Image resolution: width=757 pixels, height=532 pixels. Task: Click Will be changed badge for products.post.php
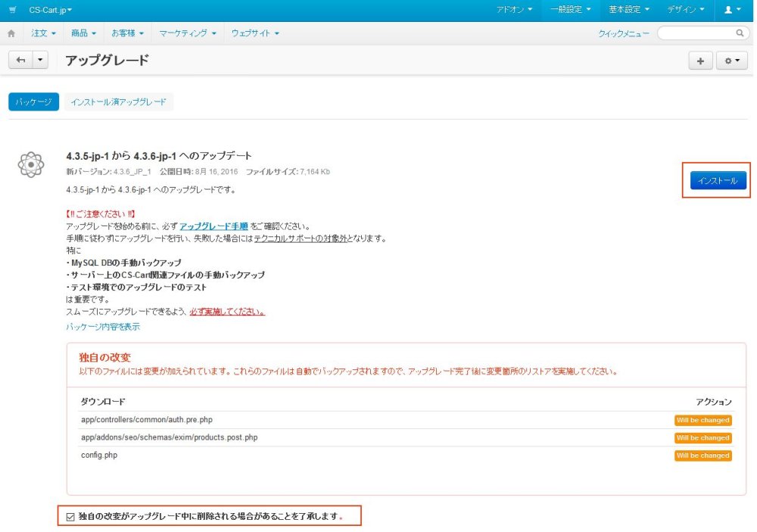click(703, 438)
